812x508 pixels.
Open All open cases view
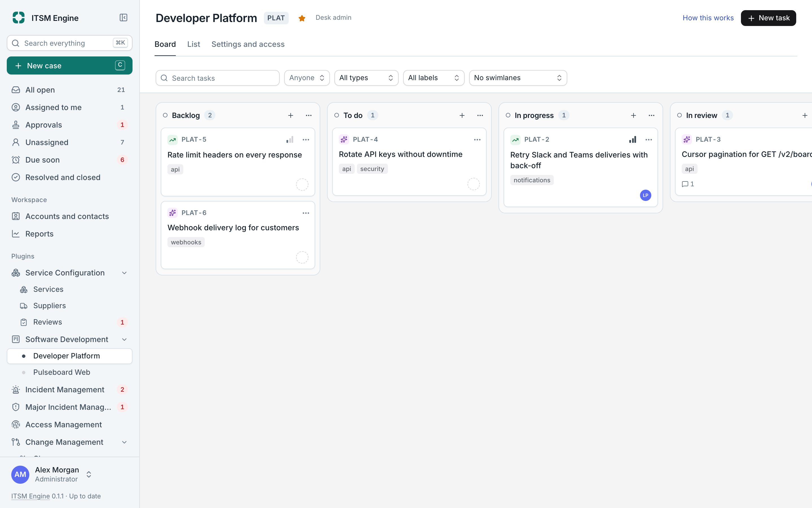[69, 90]
